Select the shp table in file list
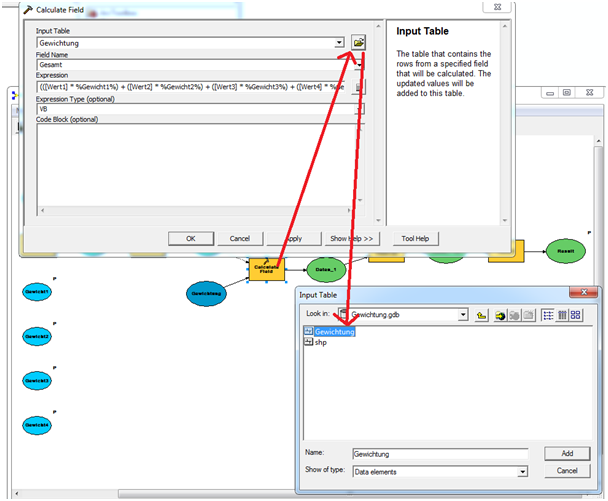Screen dimensions: 608x501 tap(316, 342)
